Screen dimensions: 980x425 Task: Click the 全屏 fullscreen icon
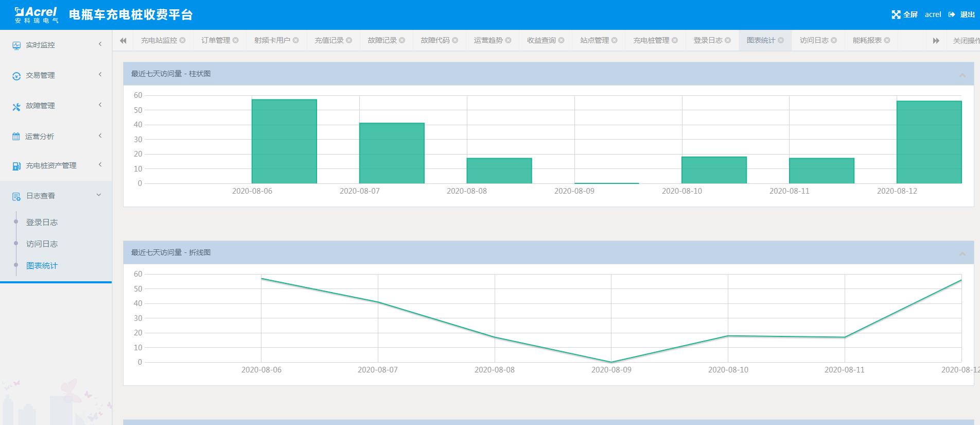pyautogui.click(x=896, y=15)
